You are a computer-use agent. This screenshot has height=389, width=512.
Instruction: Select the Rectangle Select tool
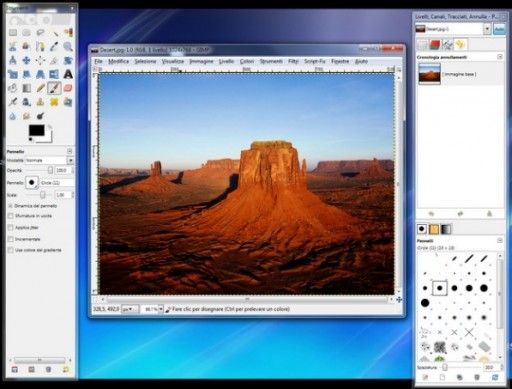point(13,33)
